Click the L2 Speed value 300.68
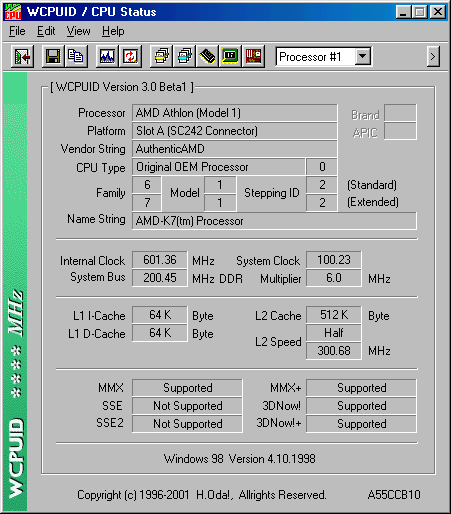 coord(334,351)
